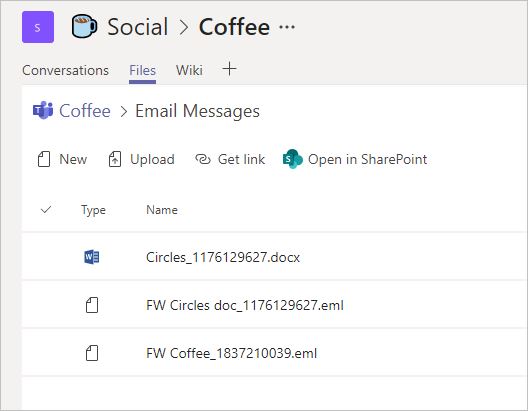
Task: Create a New file
Action: (62, 159)
